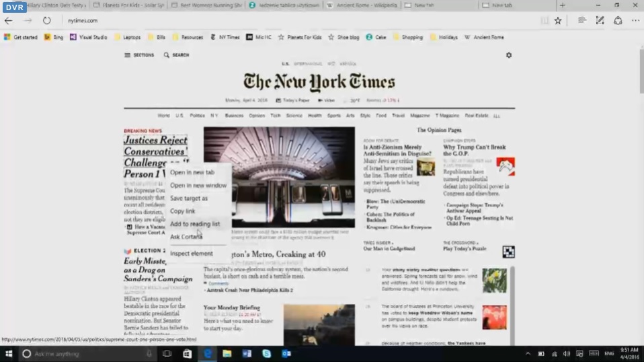Open the Bing favorites bar bookmark
644x362 pixels.
coord(54,37)
